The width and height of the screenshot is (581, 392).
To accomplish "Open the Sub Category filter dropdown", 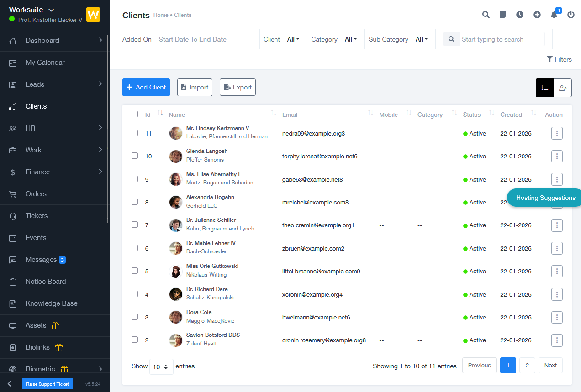I will click(x=422, y=40).
